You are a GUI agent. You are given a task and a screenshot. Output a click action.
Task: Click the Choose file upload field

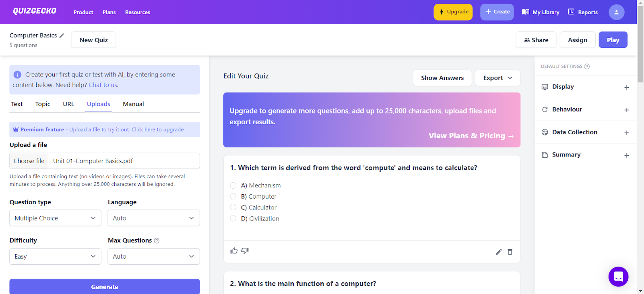coord(29,161)
